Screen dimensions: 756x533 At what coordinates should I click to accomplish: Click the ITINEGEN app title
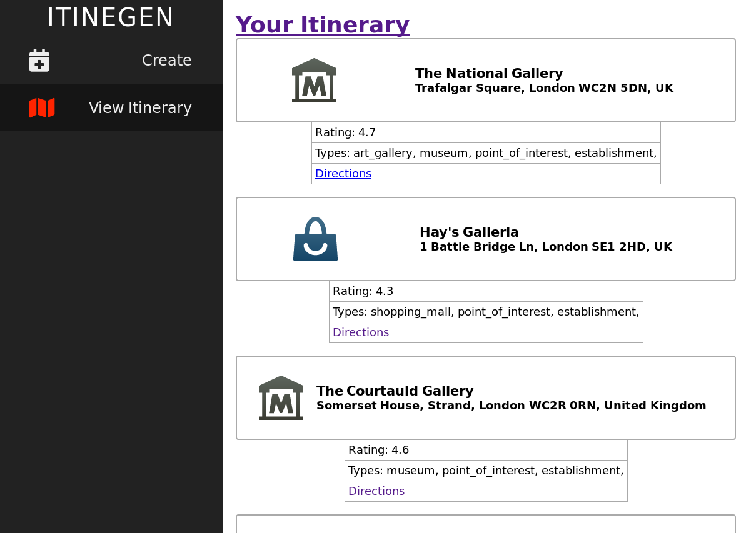coord(111,17)
